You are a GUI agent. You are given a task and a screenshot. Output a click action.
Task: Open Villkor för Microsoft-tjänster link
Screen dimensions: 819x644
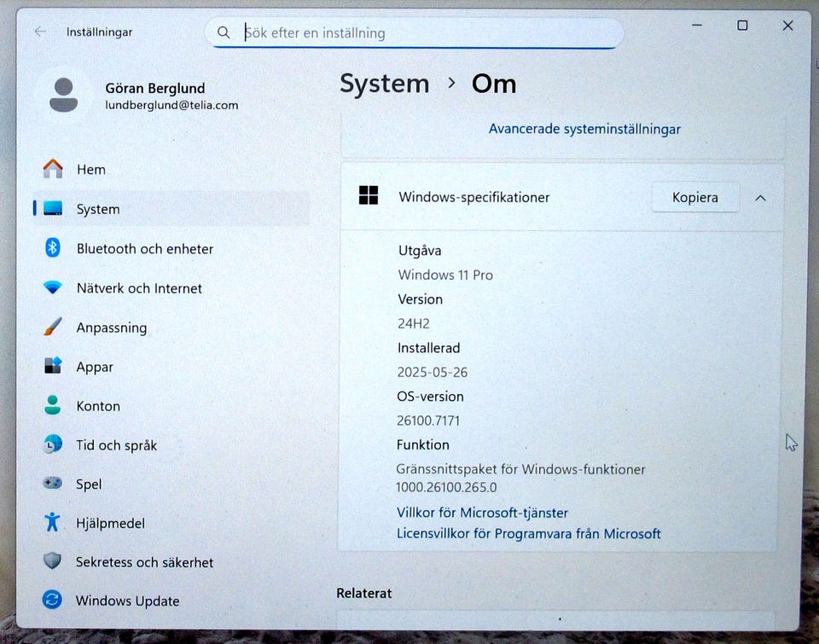tap(482, 513)
